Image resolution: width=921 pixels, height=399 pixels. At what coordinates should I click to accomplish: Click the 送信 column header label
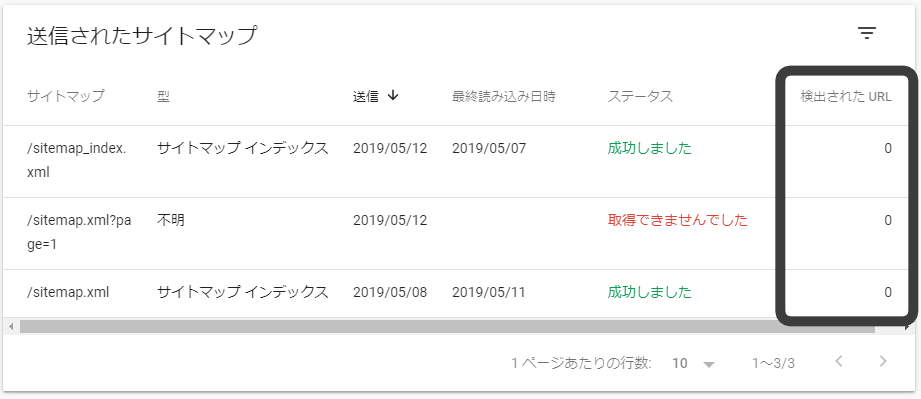tap(365, 96)
